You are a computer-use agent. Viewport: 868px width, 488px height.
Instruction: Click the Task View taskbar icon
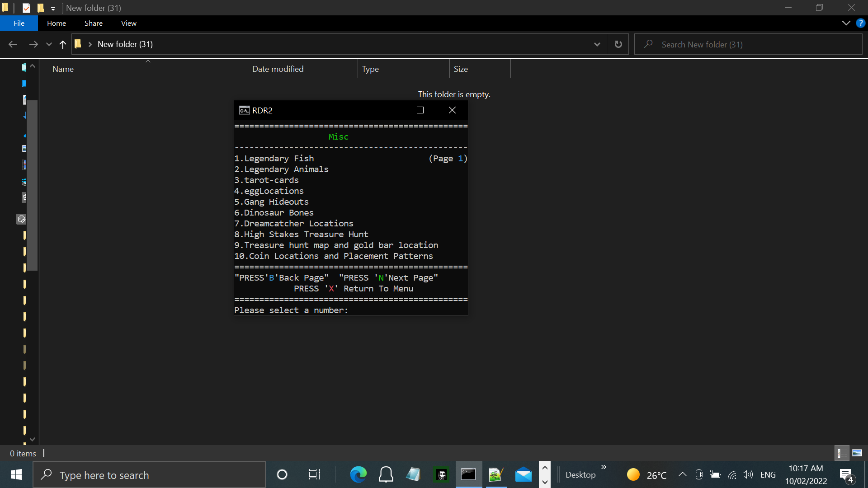(x=314, y=475)
